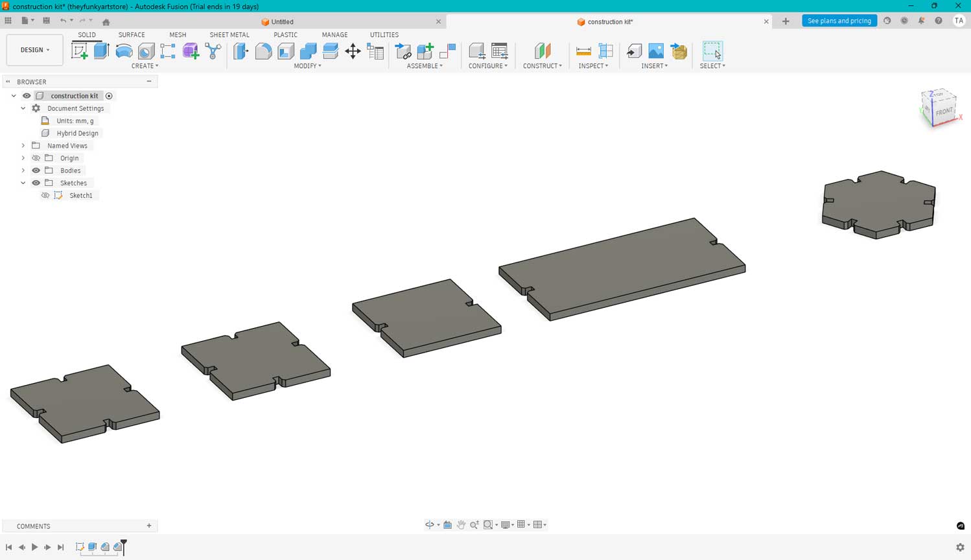Collapse the construction kit root node
This screenshot has height=560, width=971.
(14, 96)
